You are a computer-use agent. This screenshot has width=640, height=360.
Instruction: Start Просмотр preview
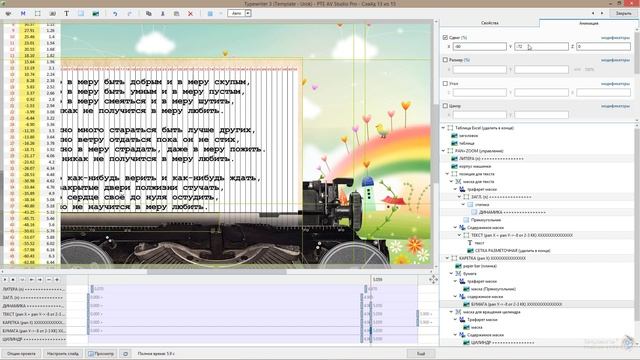(x=101, y=353)
